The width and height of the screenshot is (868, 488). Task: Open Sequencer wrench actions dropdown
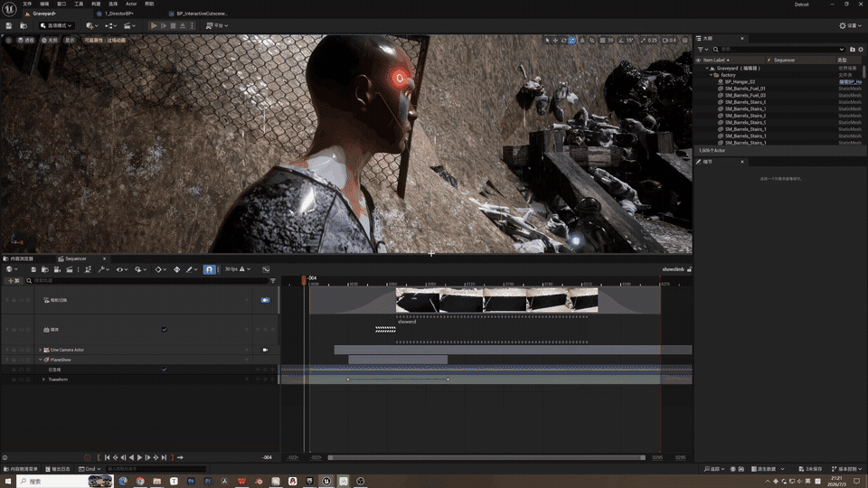tap(103, 269)
